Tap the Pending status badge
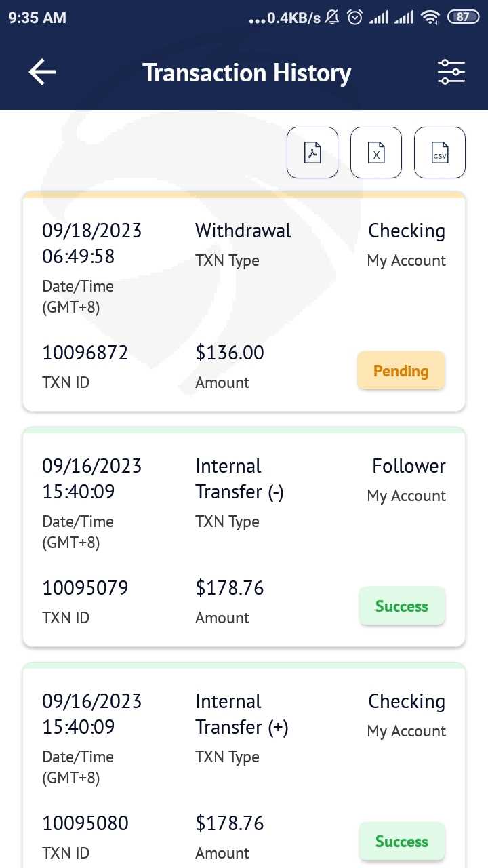Image resolution: width=488 pixels, height=868 pixels. point(401,371)
